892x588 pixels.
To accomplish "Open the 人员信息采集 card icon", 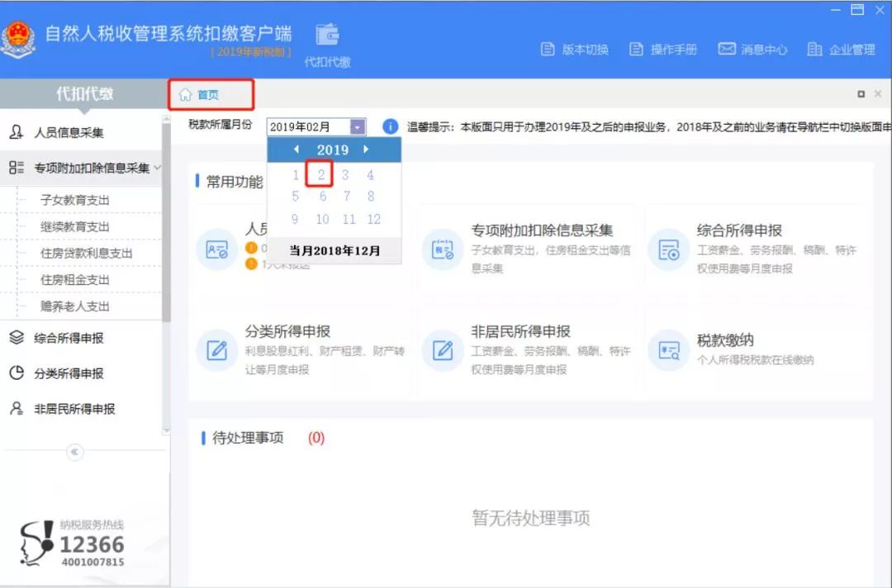I will pyautogui.click(x=216, y=248).
